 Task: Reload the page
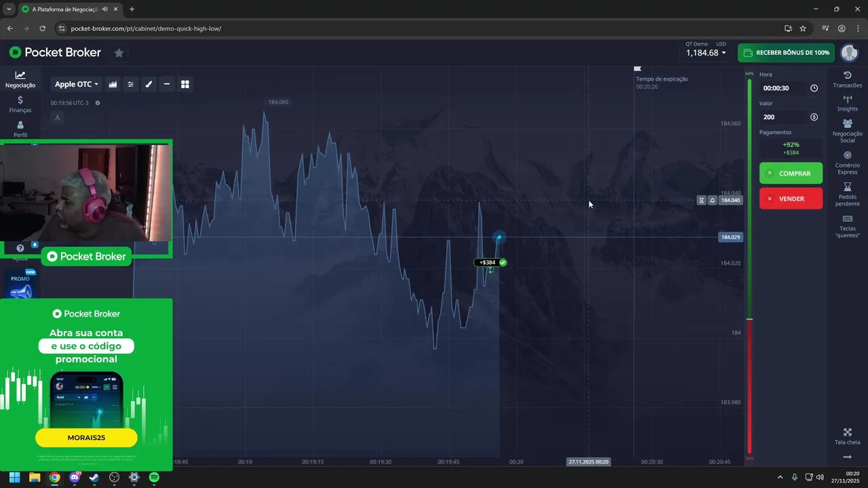[42, 28]
